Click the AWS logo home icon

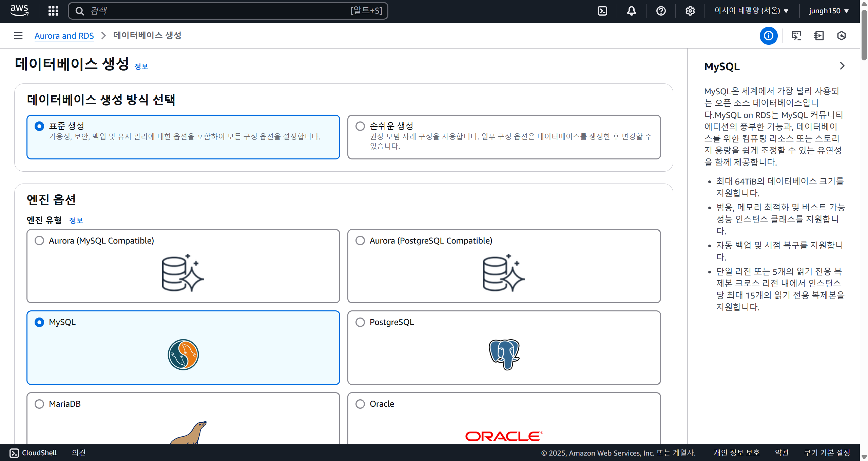coord(19,11)
